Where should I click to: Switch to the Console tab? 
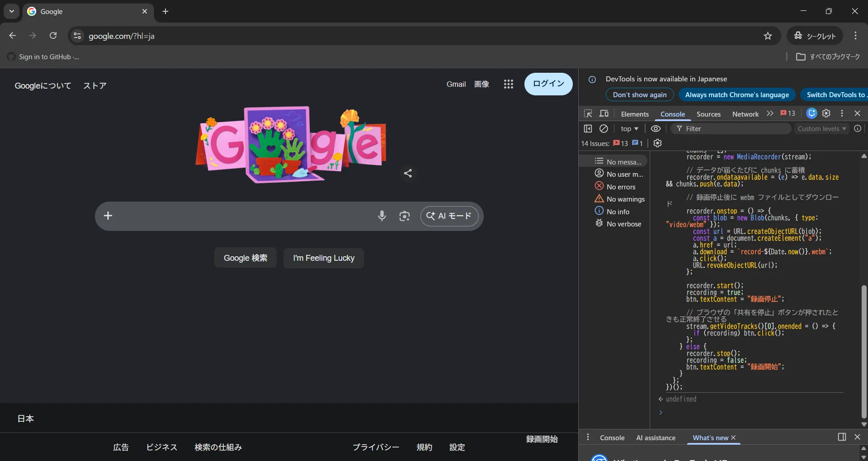673,114
